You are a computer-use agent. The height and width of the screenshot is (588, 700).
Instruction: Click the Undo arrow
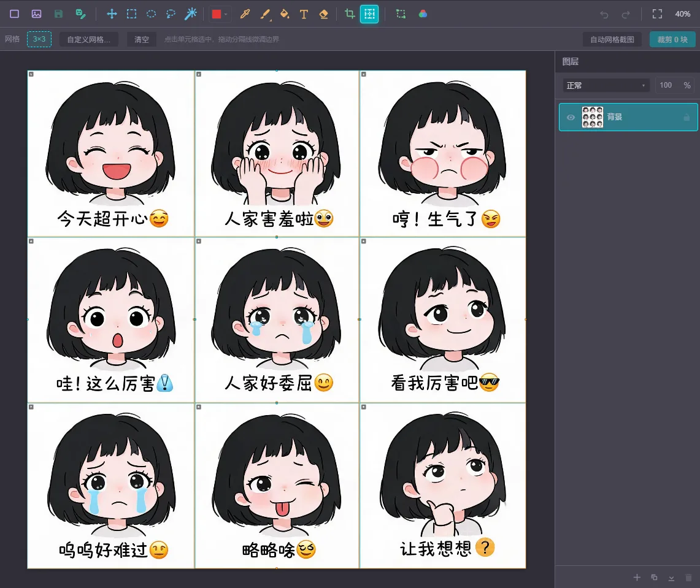(x=604, y=15)
